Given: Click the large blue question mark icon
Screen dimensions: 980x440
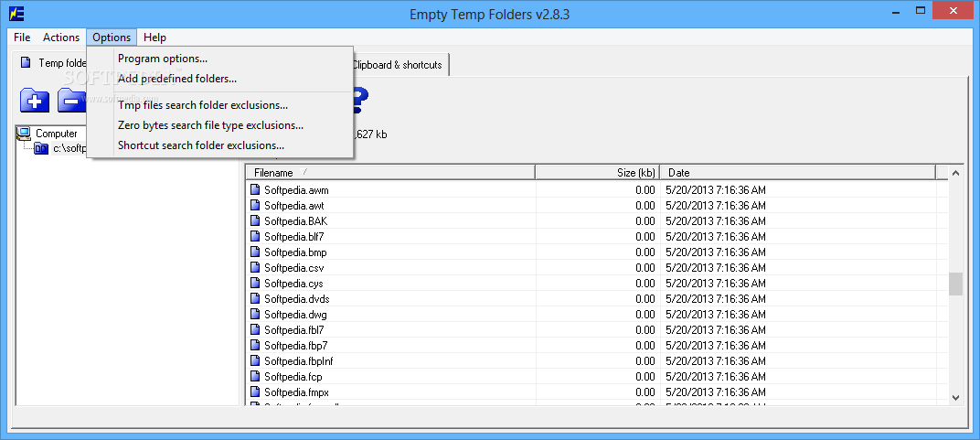Looking at the screenshot, I should 361,100.
